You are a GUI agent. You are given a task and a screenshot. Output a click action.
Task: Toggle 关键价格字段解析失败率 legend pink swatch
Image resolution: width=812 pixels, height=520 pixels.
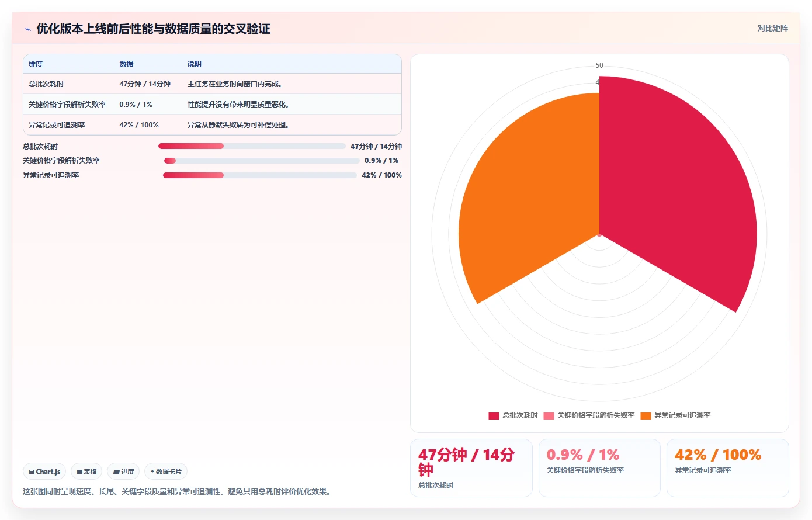(x=549, y=416)
